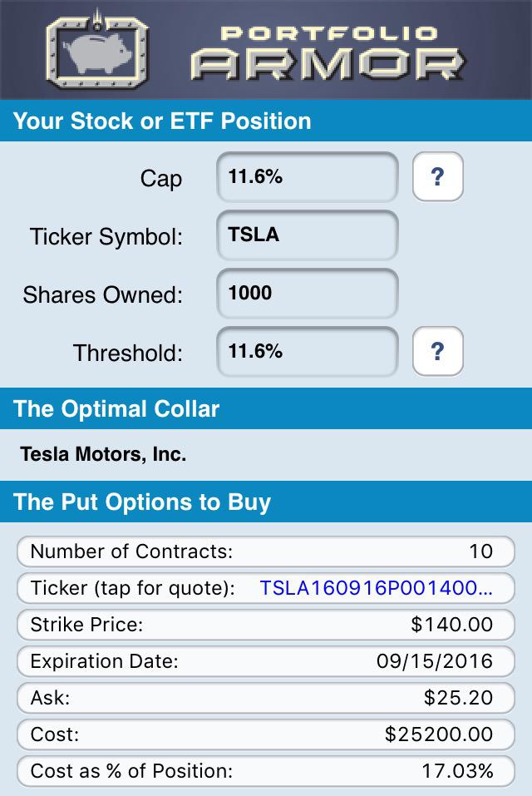
Task: Tap the Threshold percentage field
Action: click(x=308, y=352)
